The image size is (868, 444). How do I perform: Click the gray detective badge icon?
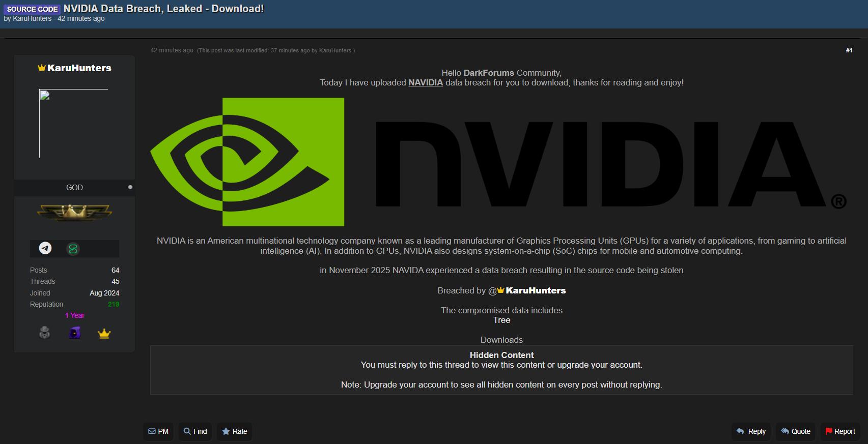point(45,333)
